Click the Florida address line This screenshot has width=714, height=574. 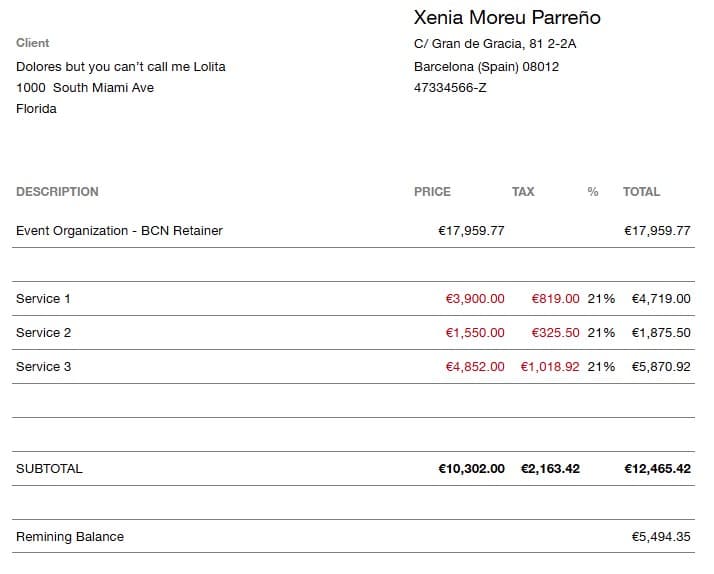tap(36, 109)
